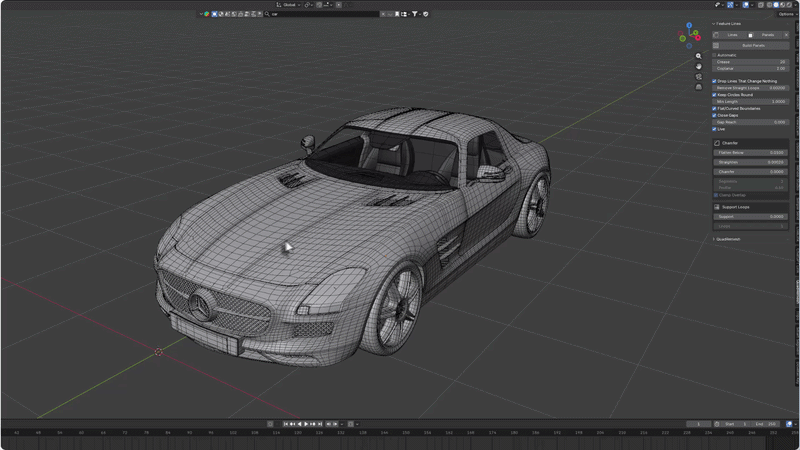Click the red X axis gizmo circle
800x450 pixels.
(697, 38)
